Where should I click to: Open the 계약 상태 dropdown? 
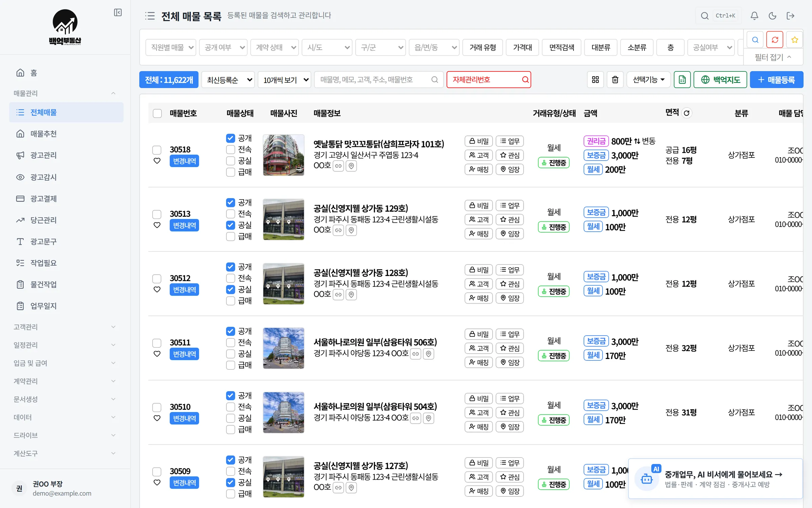[x=274, y=47]
